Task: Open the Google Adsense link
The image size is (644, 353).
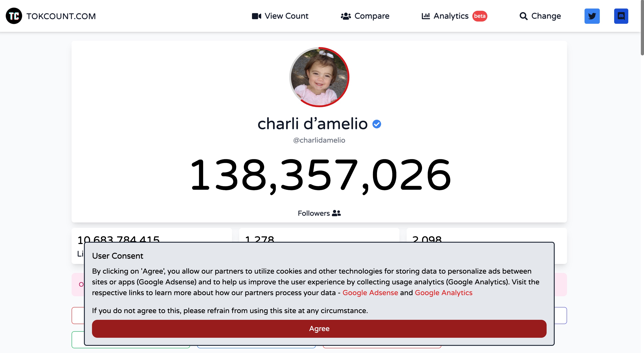Action: pos(370,292)
